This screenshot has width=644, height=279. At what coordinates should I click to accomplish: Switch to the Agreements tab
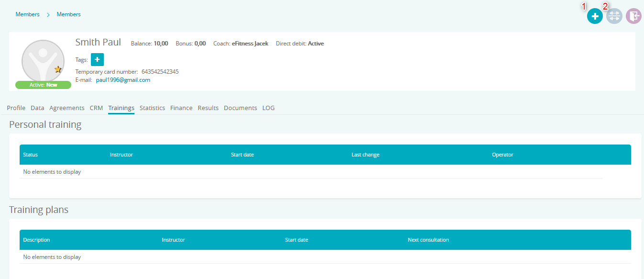point(67,108)
